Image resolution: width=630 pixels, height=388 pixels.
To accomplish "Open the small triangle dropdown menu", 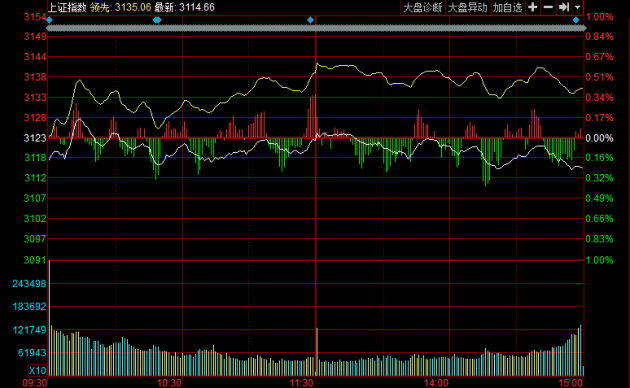I will point(577,7).
